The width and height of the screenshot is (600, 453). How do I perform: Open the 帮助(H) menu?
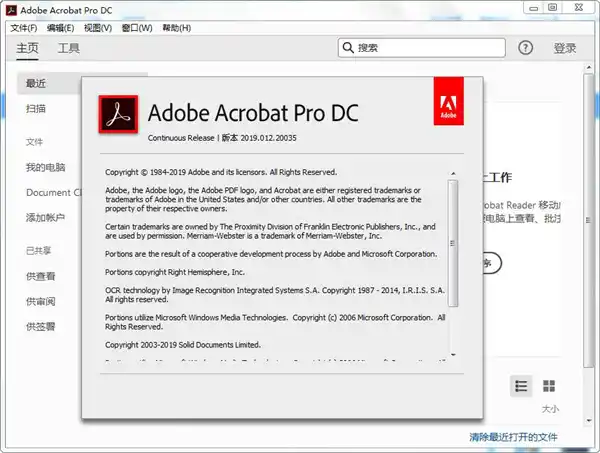coord(176,28)
